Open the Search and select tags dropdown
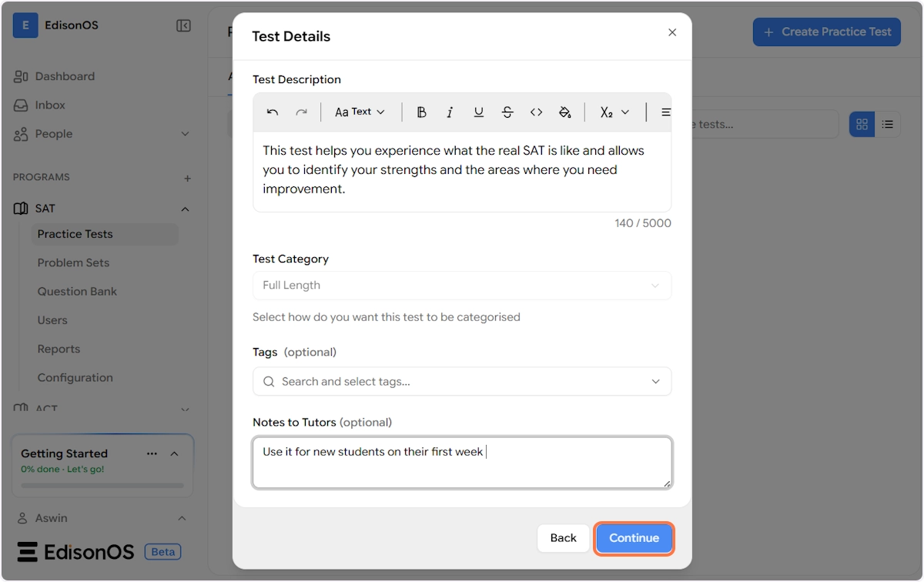Screen dimensions: 924x582 point(461,382)
